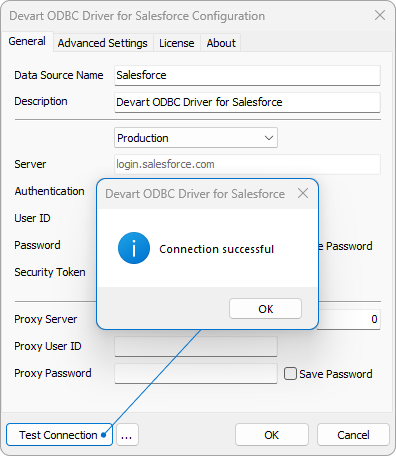Click the Server label
The width and height of the screenshot is (396, 456).
pos(30,164)
